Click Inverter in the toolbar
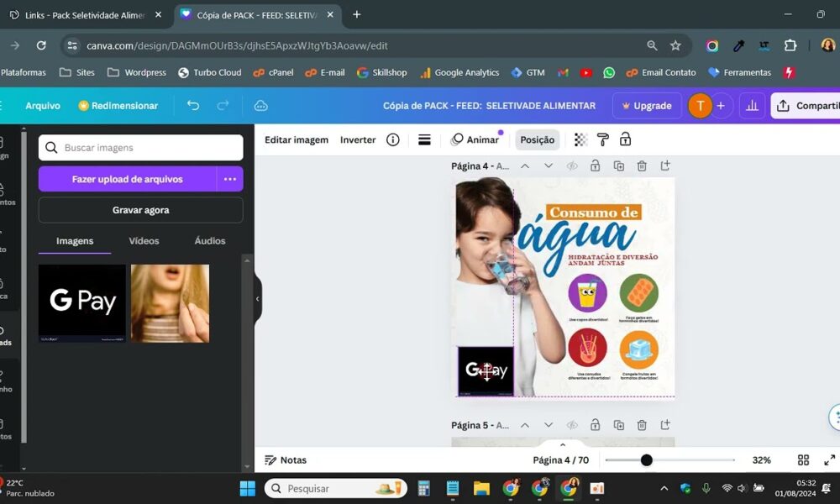Screen dimensions: 840x504 coord(358,139)
